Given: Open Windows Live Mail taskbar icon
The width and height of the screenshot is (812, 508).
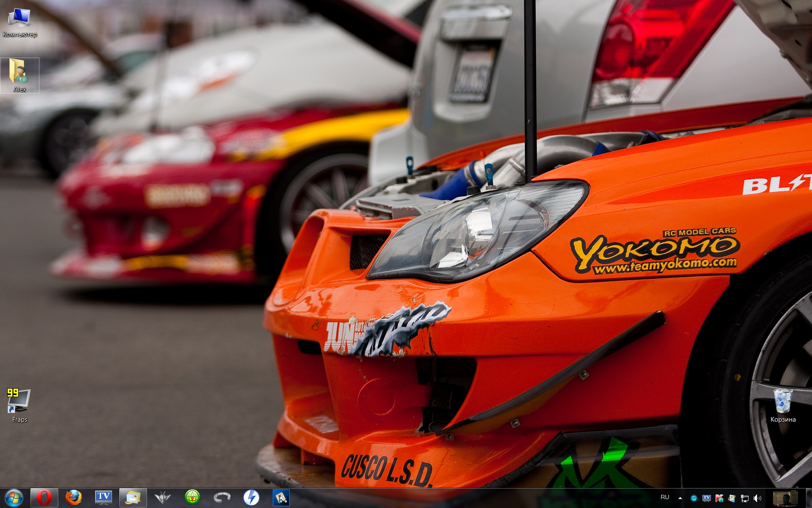Looking at the screenshot, I should click(x=133, y=498).
